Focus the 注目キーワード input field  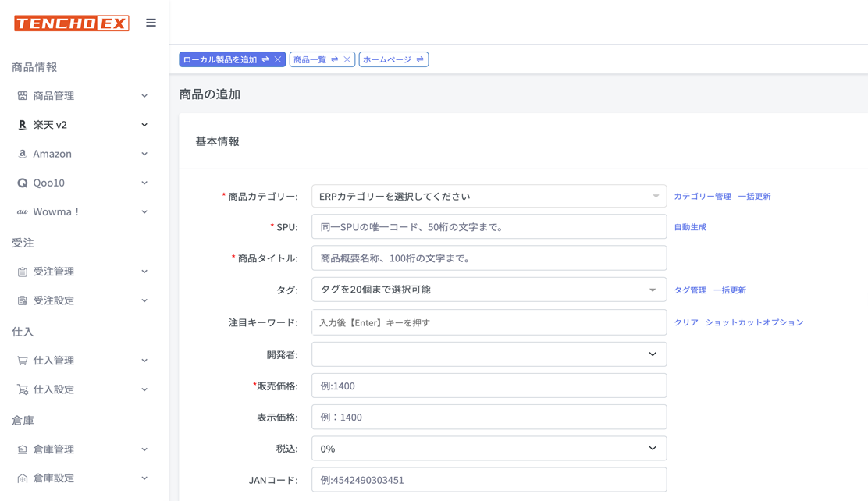pos(489,323)
